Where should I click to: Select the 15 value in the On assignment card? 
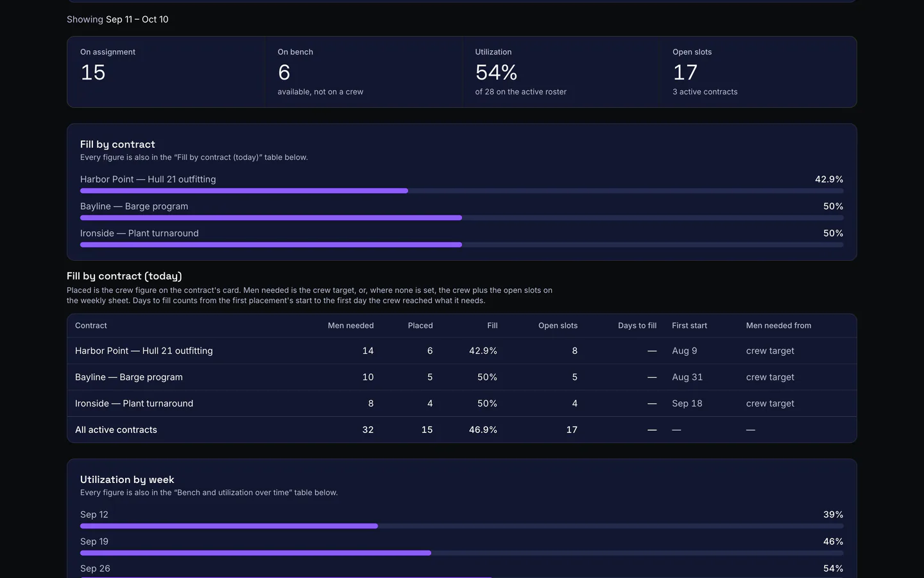click(93, 73)
